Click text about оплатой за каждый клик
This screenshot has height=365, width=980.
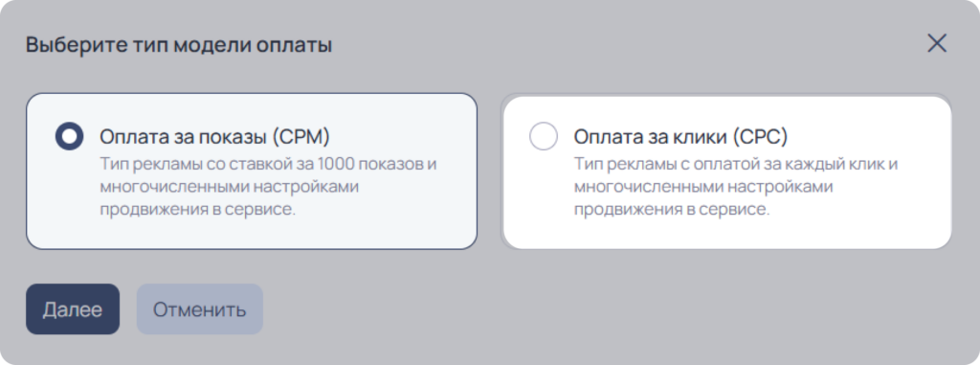(736, 164)
